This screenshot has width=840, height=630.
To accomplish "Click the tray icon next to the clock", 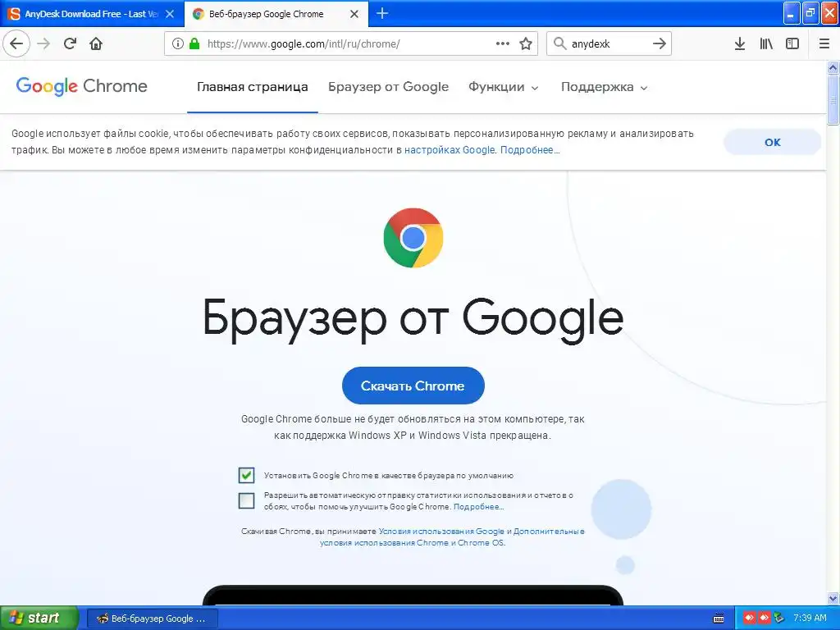I will pyautogui.click(x=779, y=619).
